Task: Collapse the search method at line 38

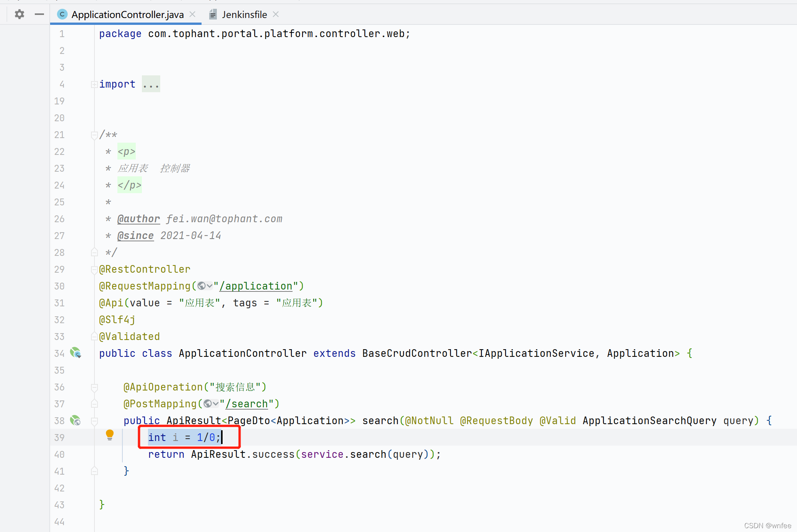Action: point(94,421)
